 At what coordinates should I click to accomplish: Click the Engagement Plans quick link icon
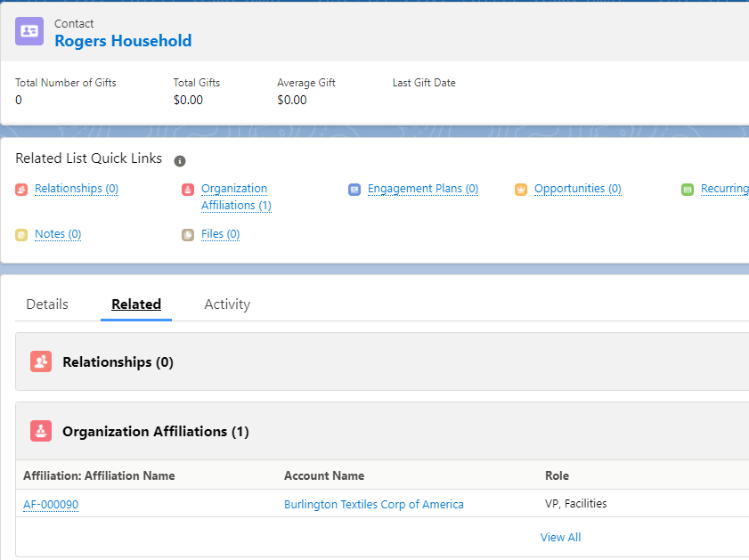pyautogui.click(x=354, y=190)
